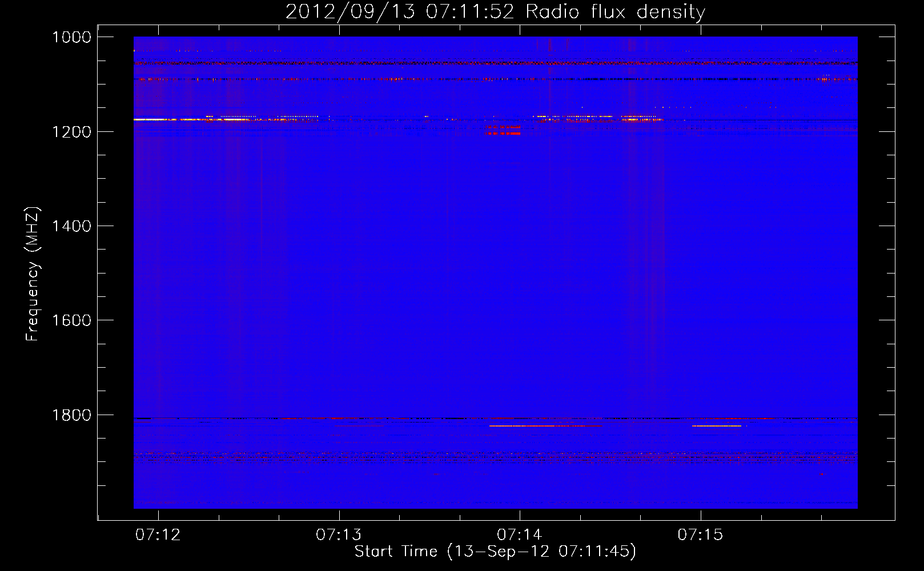Click the bright yellow streak near 07:12
The height and width of the screenshot is (571, 924).
click(150, 119)
